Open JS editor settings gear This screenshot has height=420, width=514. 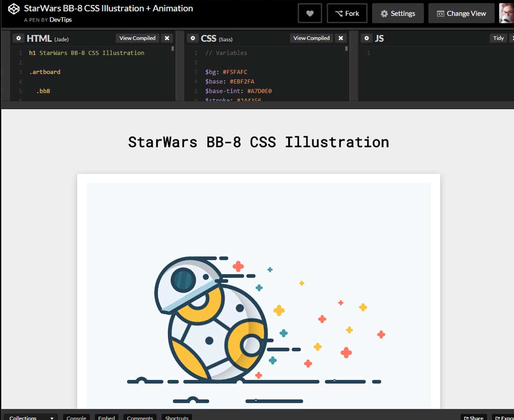click(366, 38)
